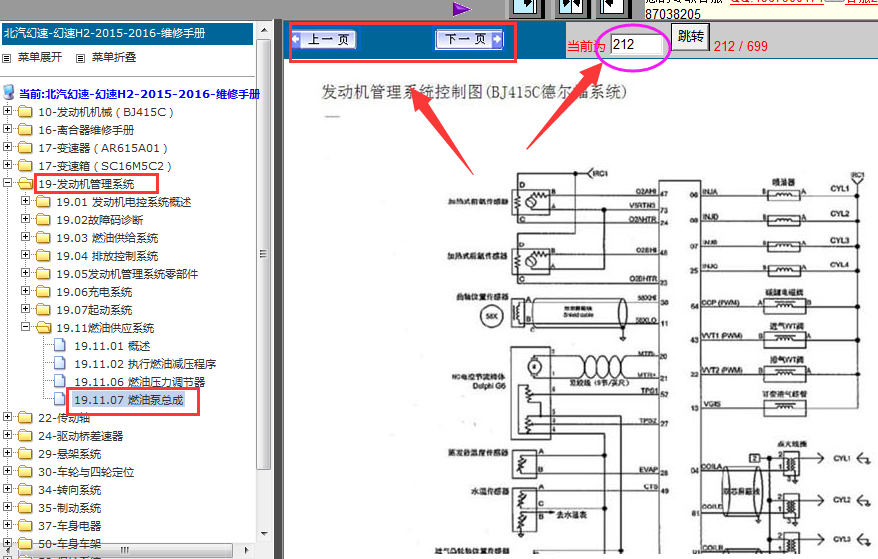Click the 菜单展开 list icon
The height and width of the screenshot is (559, 878).
pyautogui.click(x=7, y=58)
